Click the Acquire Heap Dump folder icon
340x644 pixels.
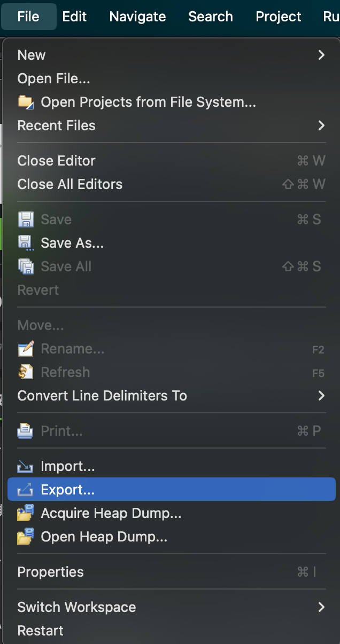(x=26, y=513)
